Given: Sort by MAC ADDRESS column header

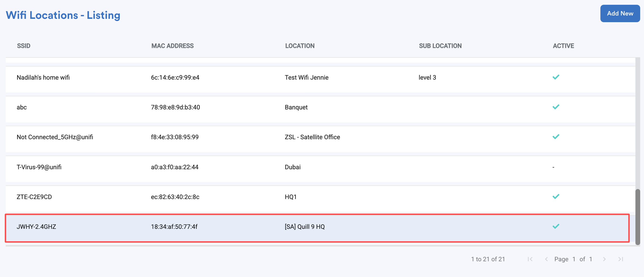Looking at the screenshot, I should (x=172, y=46).
